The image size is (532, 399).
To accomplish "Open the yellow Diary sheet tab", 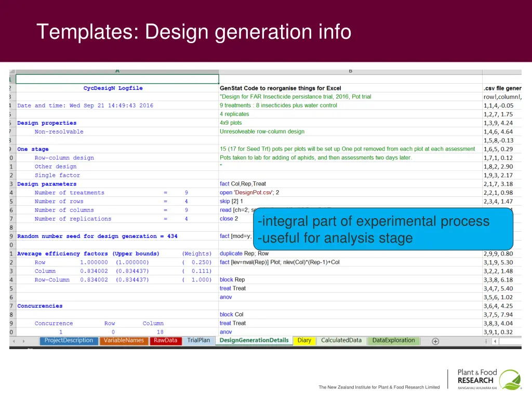I will coord(304,341).
